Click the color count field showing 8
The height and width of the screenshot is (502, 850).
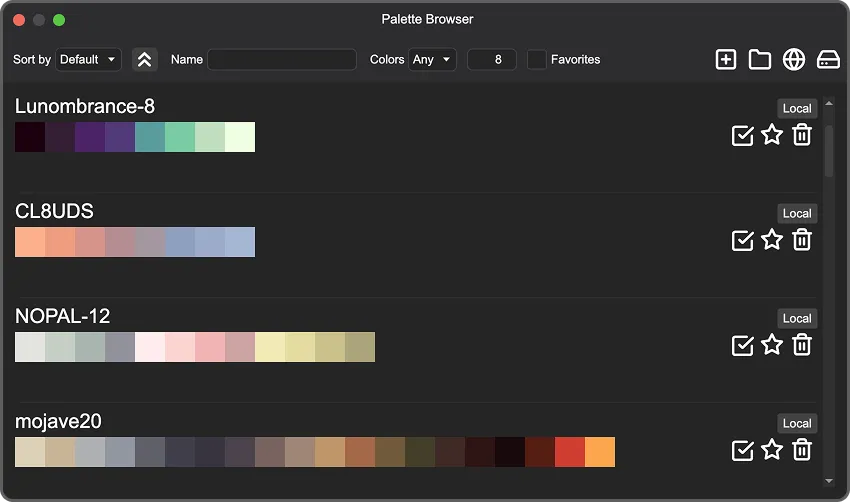[492, 60]
